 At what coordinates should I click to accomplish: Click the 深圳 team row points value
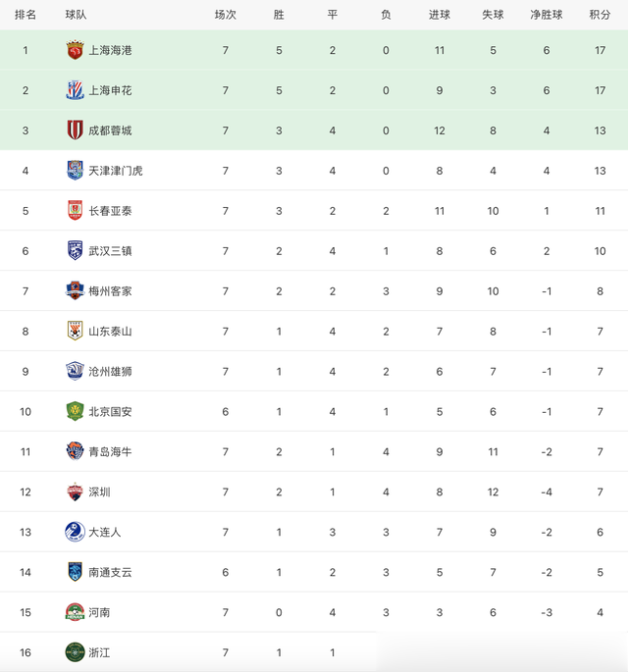coord(600,492)
